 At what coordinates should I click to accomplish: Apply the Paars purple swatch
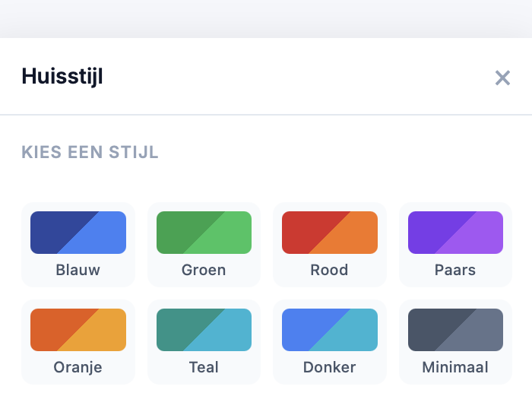(x=455, y=233)
